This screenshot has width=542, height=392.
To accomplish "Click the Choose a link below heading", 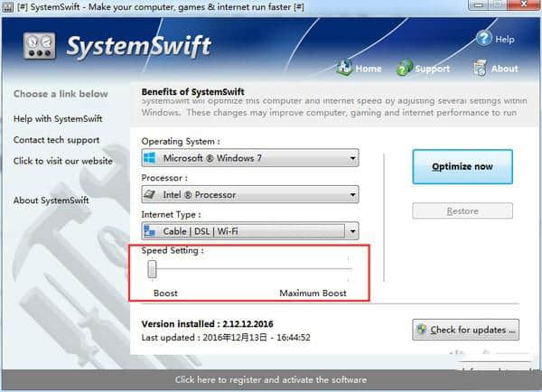I will [61, 94].
